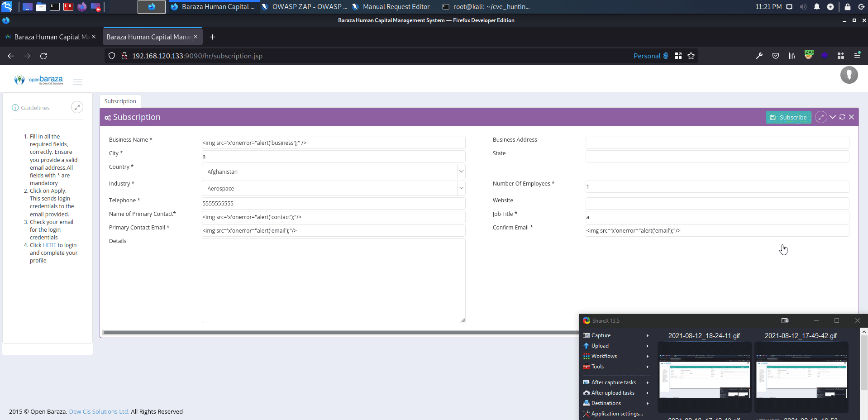
Task: Open the Country dropdown showing Afghanistan
Action: coord(334,172)
